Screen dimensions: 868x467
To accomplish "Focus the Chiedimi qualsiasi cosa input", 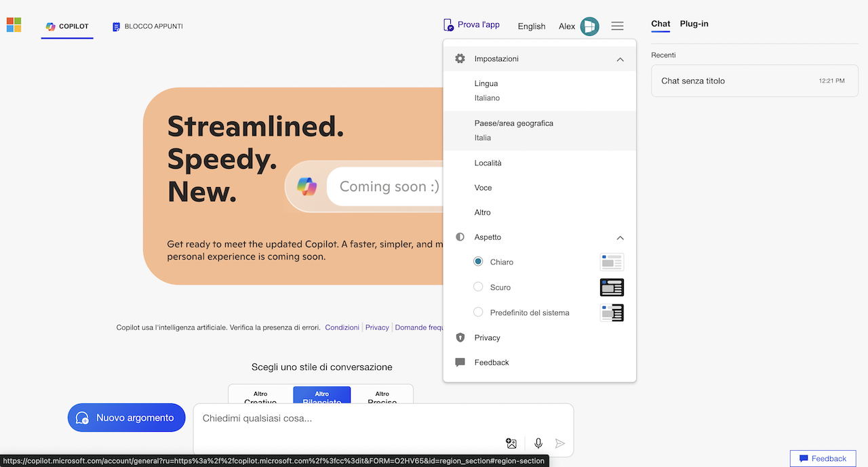I will 383,419.
